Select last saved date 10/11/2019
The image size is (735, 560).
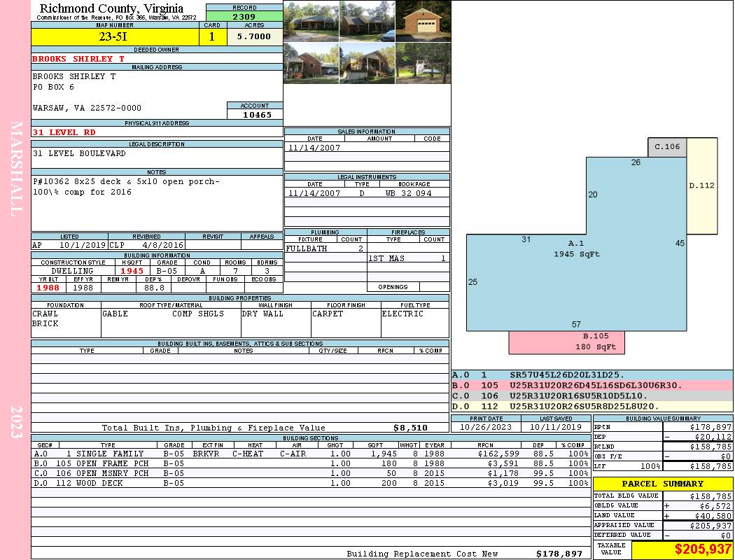click(556, 427)
